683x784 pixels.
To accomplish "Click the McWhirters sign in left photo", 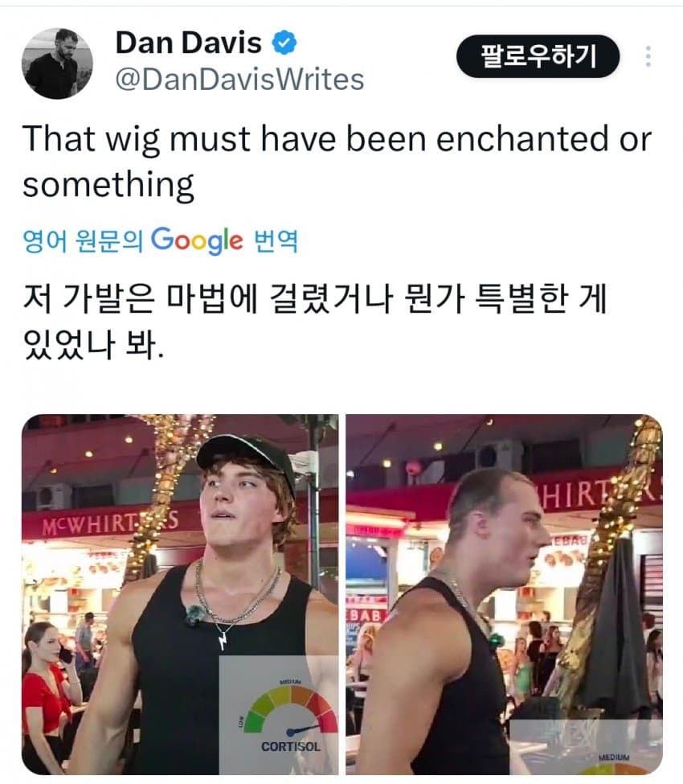I will (110, 523).
